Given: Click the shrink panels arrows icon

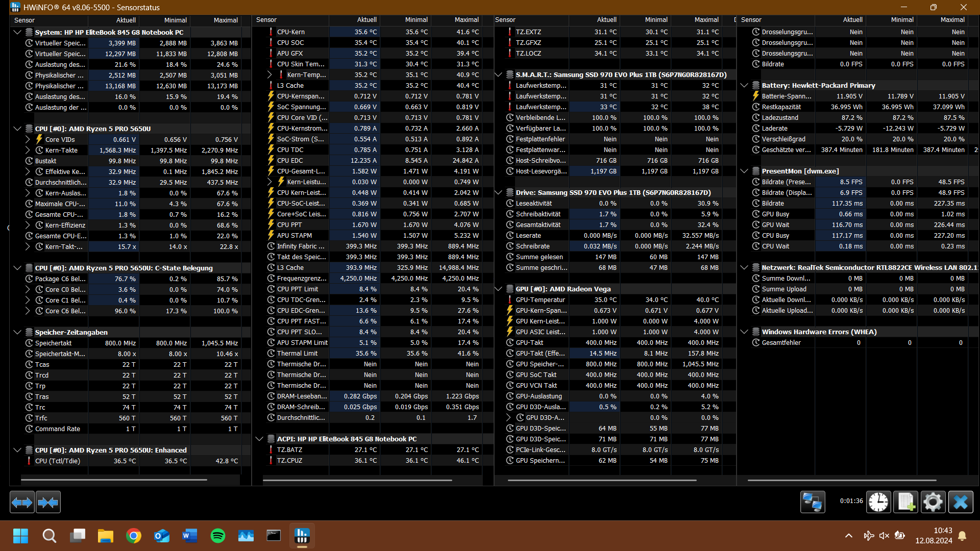Looking at the screenshot, I should pos(48,503).
